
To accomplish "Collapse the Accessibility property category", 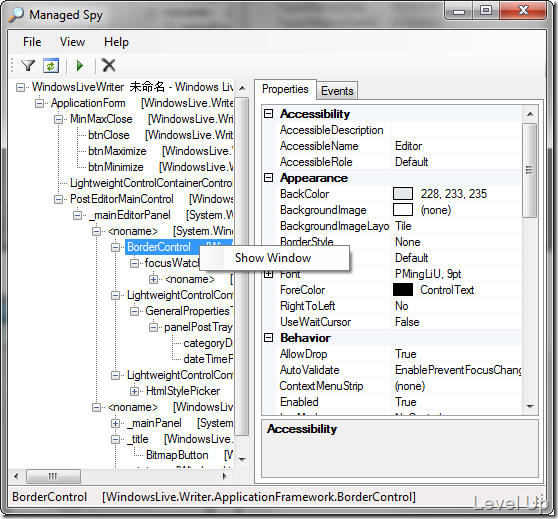I will point(269,114).
